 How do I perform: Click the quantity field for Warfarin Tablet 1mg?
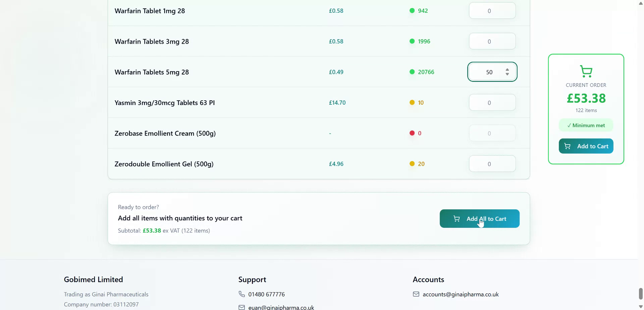492,10
